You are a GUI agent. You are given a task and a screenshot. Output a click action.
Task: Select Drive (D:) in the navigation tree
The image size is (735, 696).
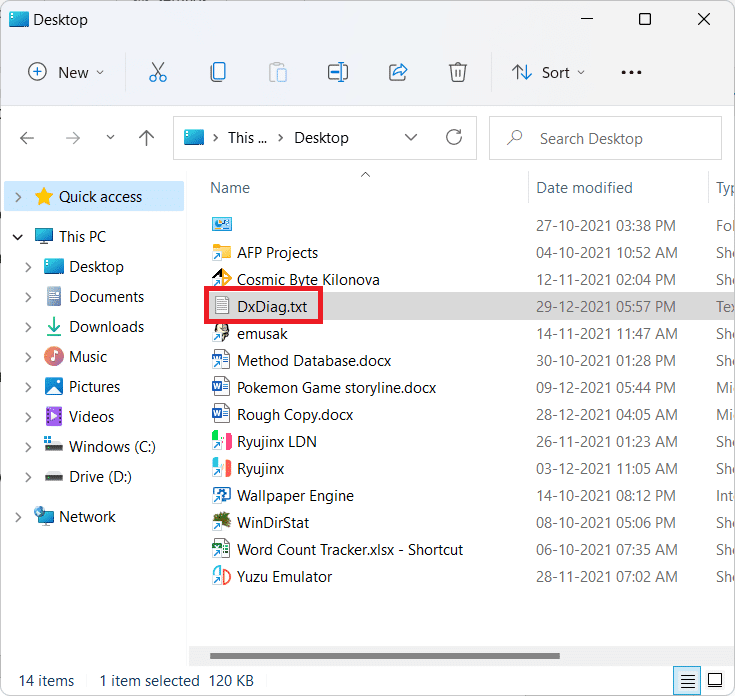100,477
